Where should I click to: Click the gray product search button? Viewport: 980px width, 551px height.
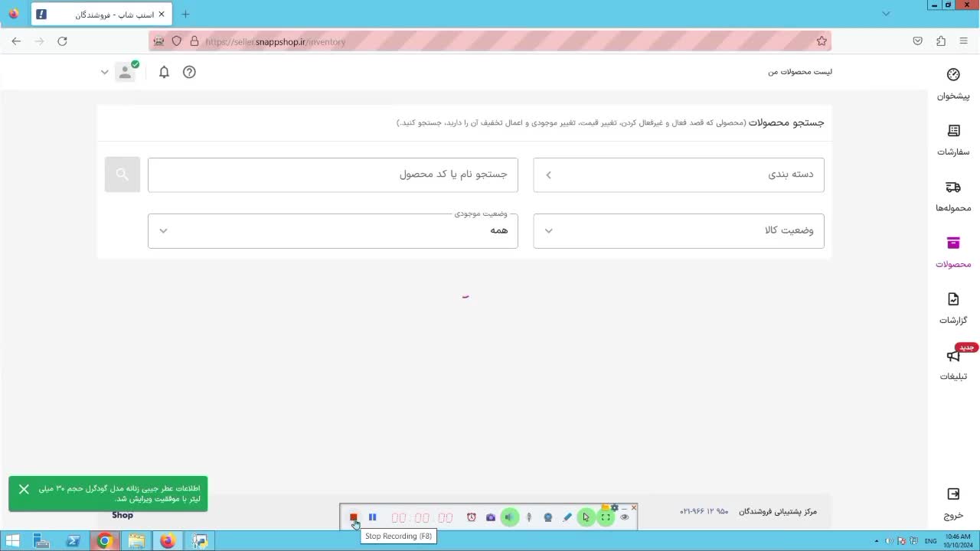click(122, 174)
